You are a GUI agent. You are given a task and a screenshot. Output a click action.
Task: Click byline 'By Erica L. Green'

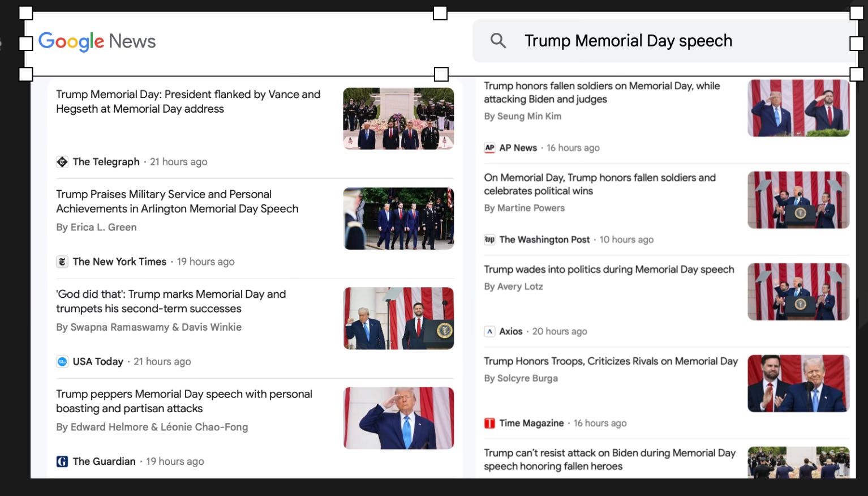point(96,227)
